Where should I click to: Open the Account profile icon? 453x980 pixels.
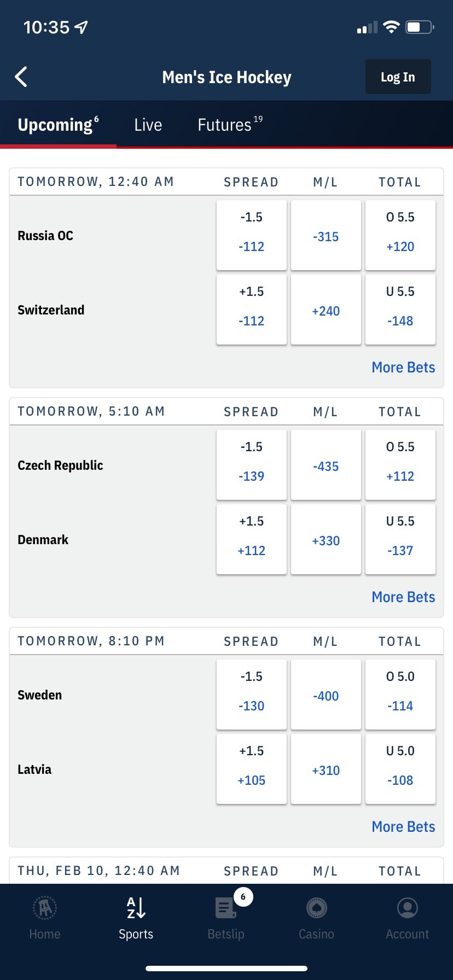[x=407, y=908]
